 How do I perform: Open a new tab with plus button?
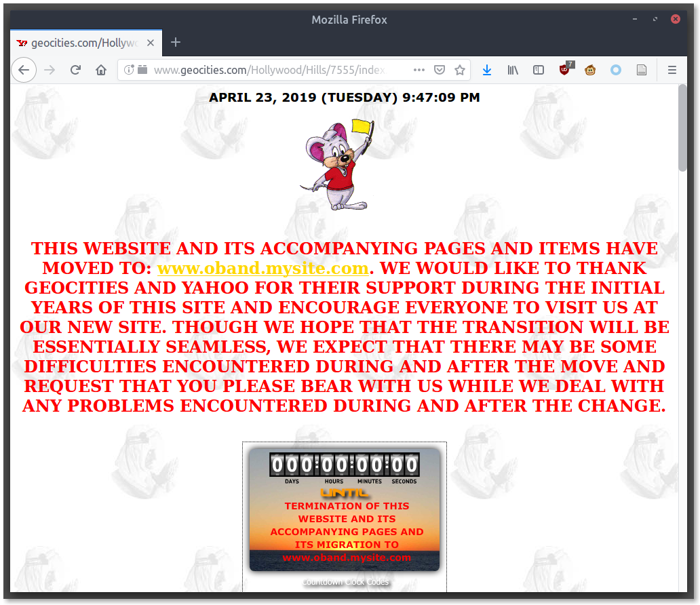tap(176, 43)
